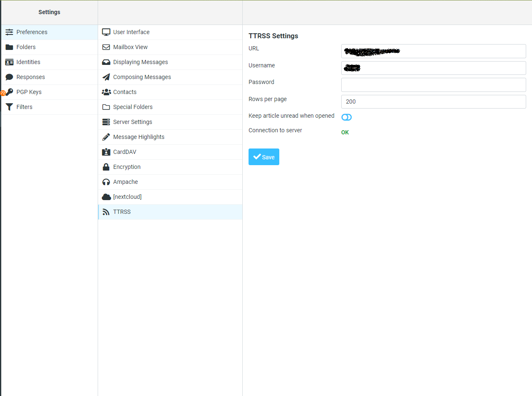Click the URL input field
Image resolution: width=532 pixels, height=396 pixels.
(433, 51)
